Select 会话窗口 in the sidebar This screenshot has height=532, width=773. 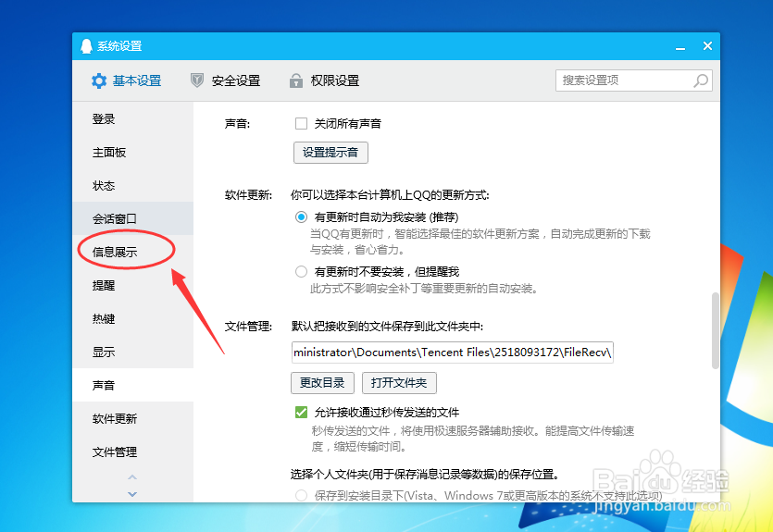132,218
